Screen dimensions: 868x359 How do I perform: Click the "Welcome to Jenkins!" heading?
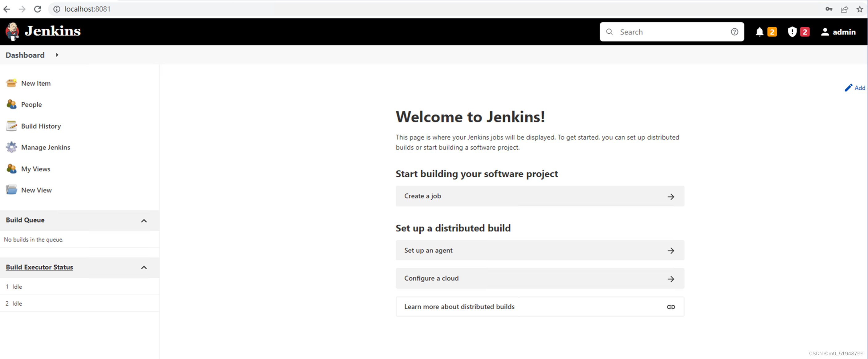click(470, 117)
